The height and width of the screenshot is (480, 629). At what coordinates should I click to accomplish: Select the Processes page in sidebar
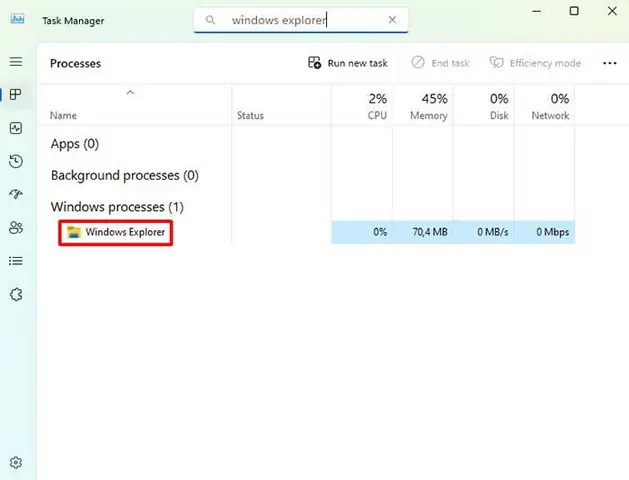(16, 95)
